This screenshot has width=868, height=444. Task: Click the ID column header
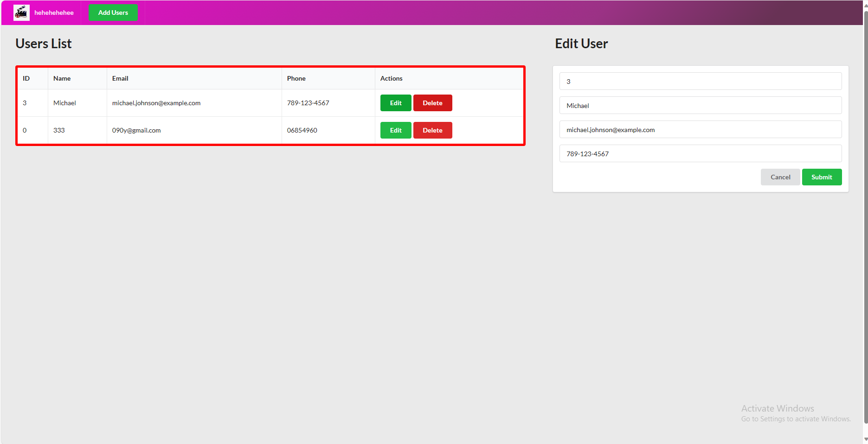[26, 78]
